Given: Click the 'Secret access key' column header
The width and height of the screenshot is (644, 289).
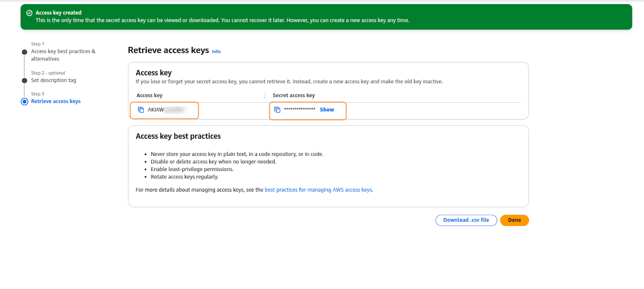Looking at the screenshot, I should [x=294, y=95].
